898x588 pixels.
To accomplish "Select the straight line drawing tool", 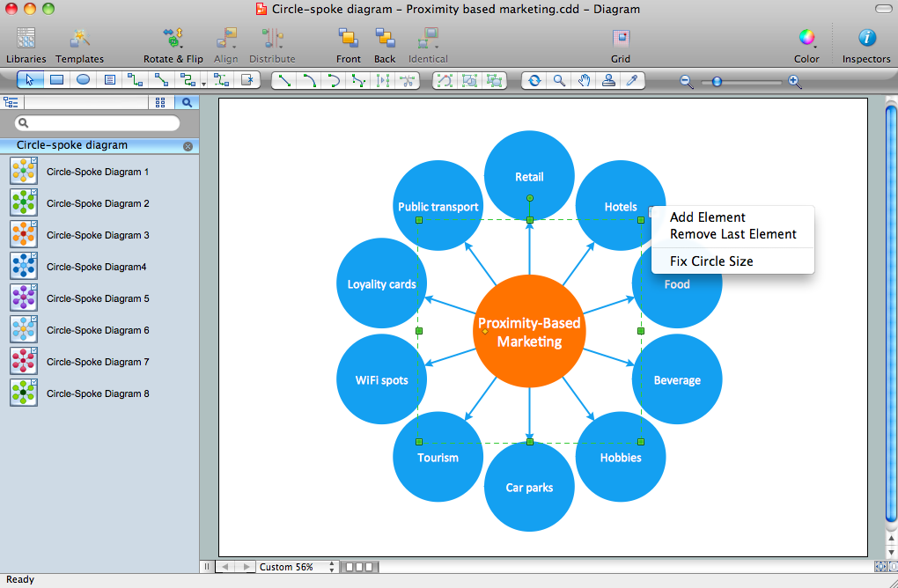I will [284, 80].
